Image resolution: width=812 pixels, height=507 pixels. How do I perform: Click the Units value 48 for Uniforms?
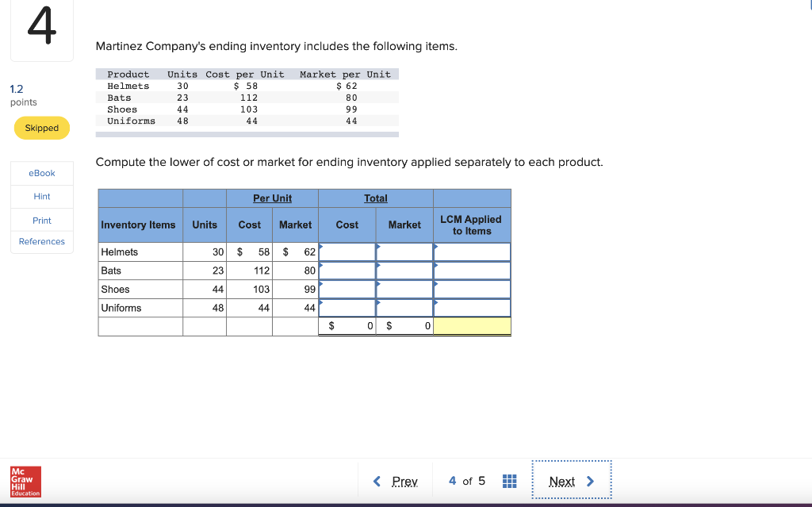(218, 308)
